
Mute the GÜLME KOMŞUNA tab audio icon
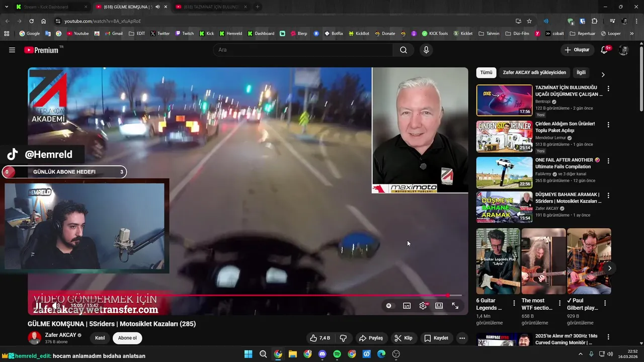(x=157, y=7)
